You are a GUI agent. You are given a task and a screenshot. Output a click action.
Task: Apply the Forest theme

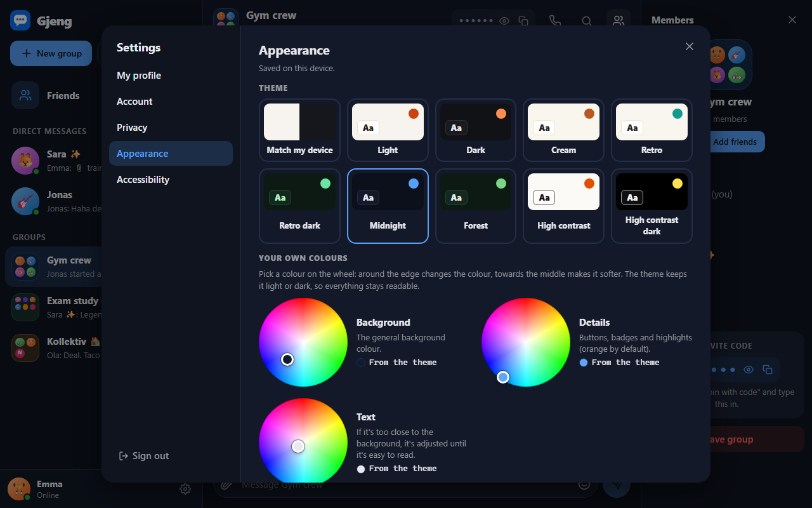[476, 206]
